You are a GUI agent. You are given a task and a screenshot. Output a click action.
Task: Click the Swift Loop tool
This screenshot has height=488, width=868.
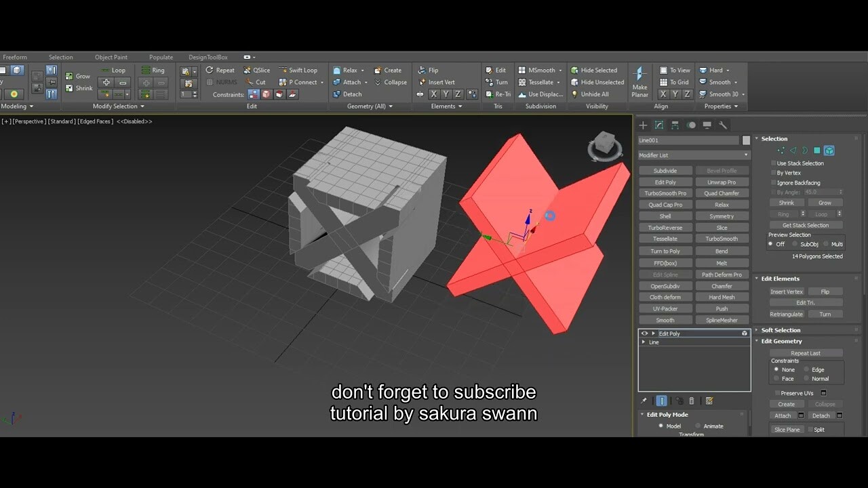click(x=298, y=70)
